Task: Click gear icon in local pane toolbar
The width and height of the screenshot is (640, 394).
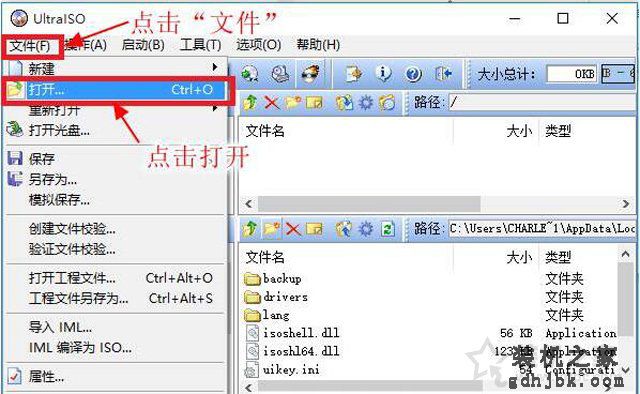Action: tap(366, 229)
